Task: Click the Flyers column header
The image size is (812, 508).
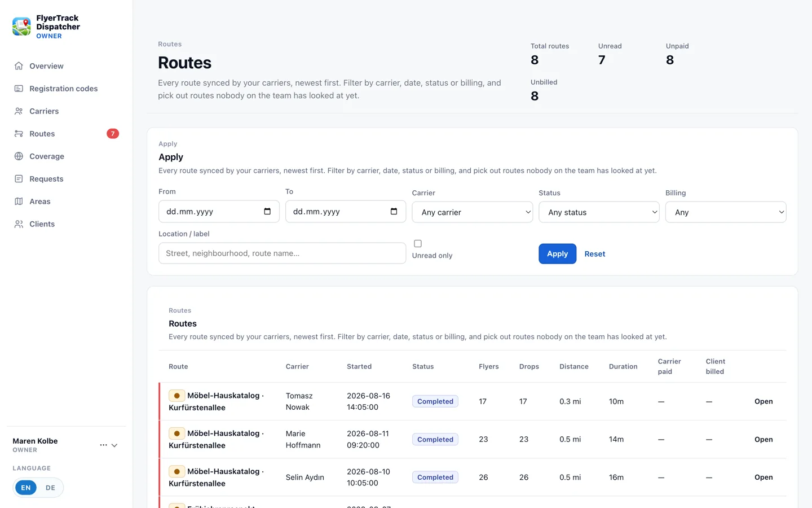Action: (489, 366)
